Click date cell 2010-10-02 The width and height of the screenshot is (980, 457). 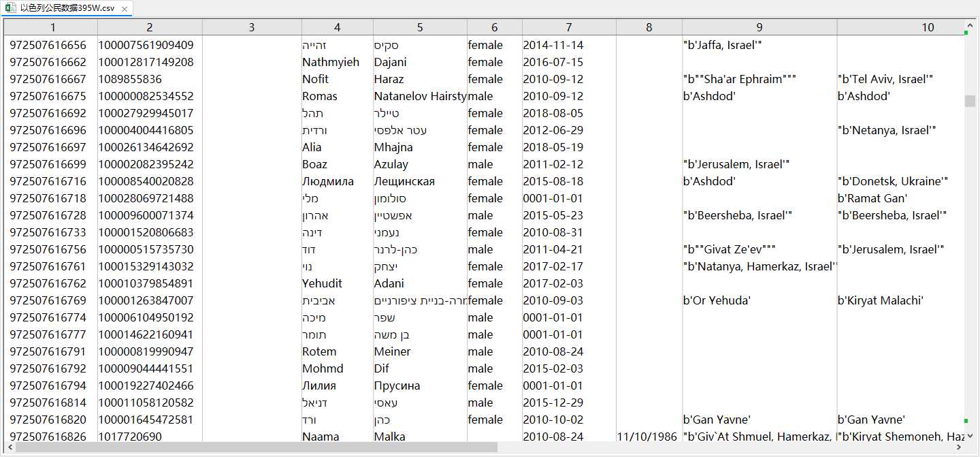click(553, 420)
